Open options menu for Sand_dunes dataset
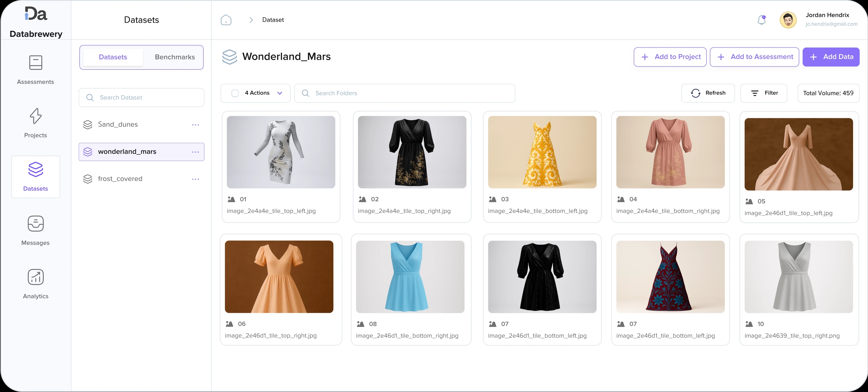 click(195, 125)
